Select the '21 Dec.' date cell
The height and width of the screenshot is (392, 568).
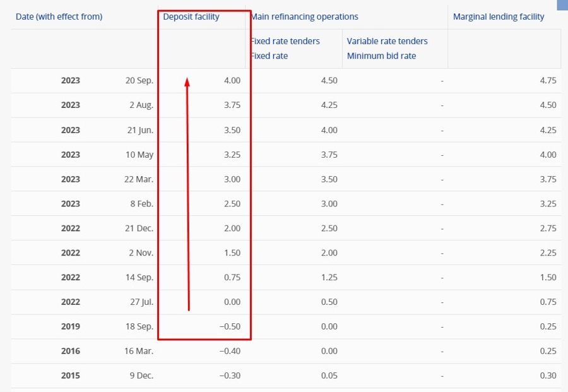[x=139, y=229]
